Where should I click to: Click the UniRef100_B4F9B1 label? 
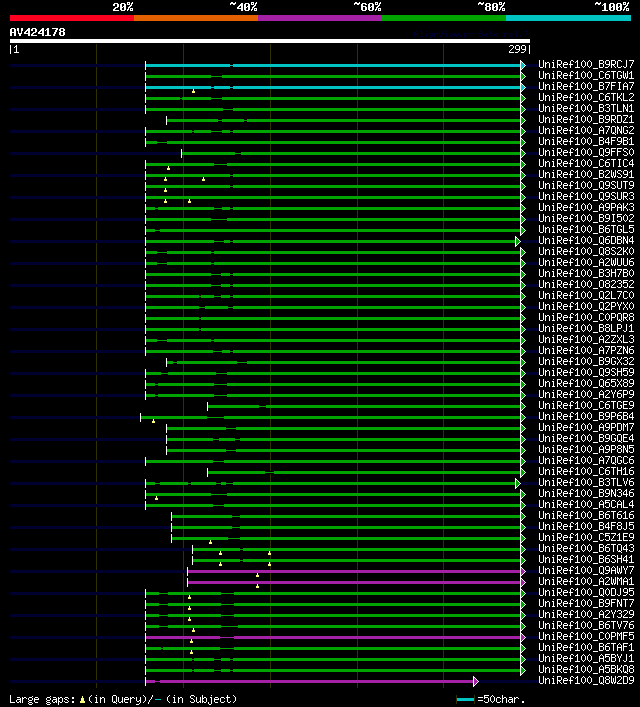[x=586, y=141]
